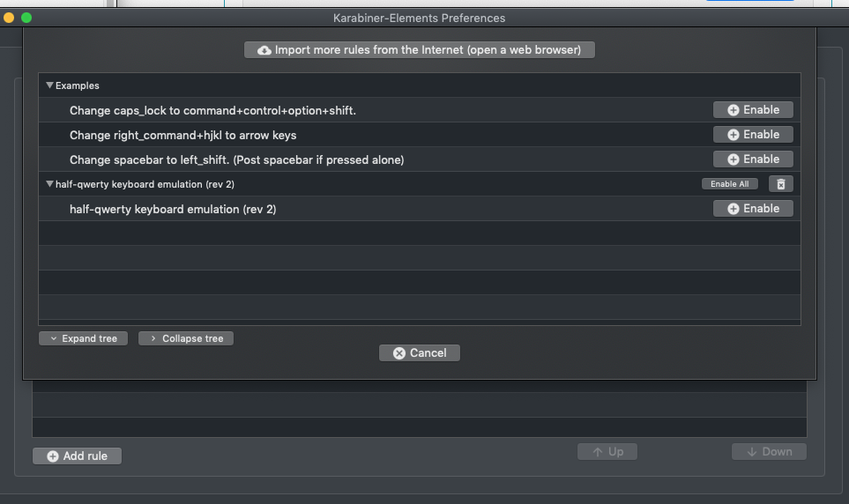Viewport: 849px width, 504px height.
Task: Expand the whole rule tree
Action: [84, 338]
